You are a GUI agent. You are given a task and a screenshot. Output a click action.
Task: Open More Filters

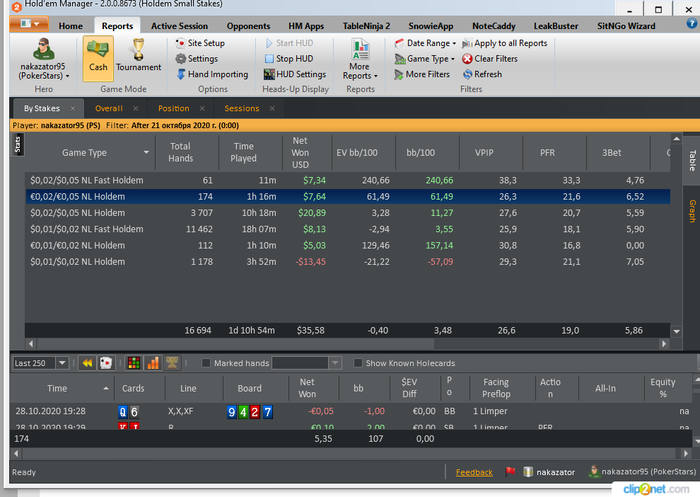422,74
